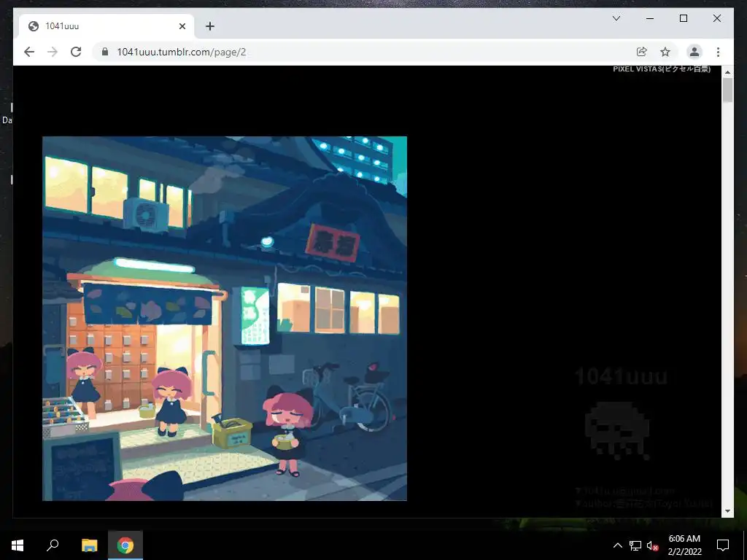Open the PIXEL VISTAS link
This screenshot has width=747, height=560.
coord(662,69)
